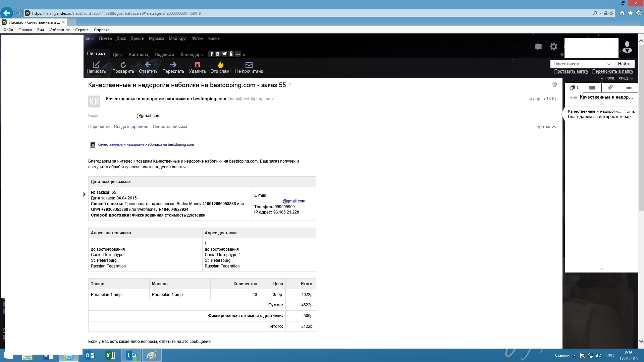Viewport: 644px width, 362px height.
Task: Open the Избранное browser menu
Action: (59, 30)
